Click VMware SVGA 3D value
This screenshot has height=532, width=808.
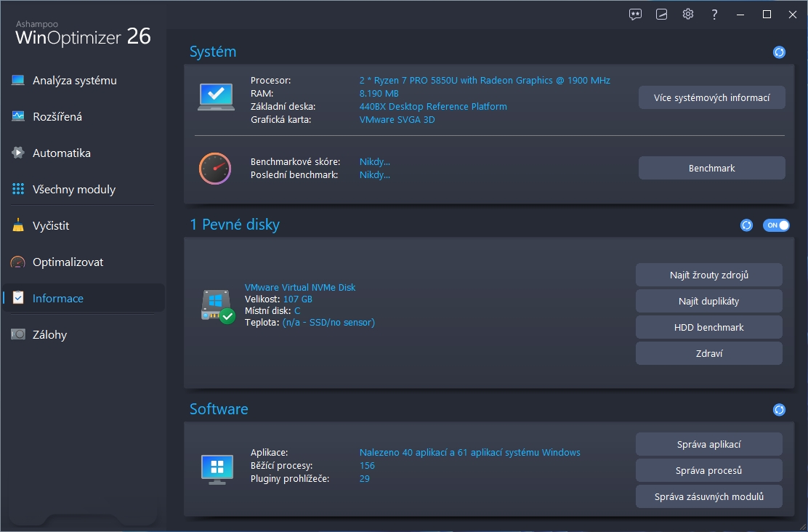pos(397,120)
